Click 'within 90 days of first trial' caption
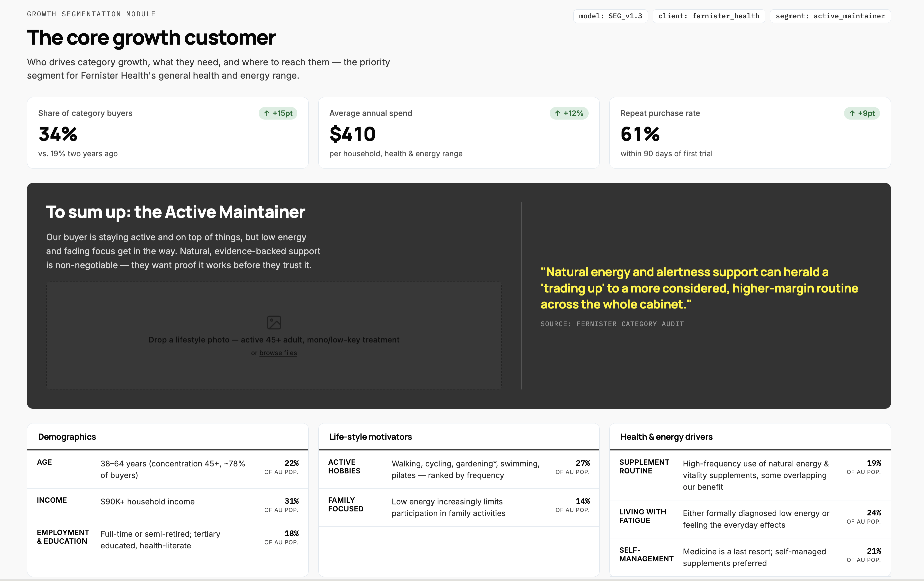This screenshot has width=924, height=581. (x=666, y=153)
